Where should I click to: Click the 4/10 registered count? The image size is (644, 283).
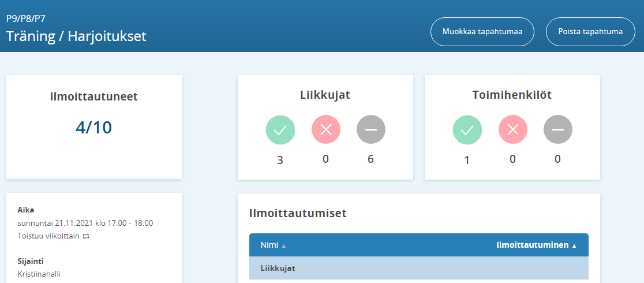click(x=93, y=127)
